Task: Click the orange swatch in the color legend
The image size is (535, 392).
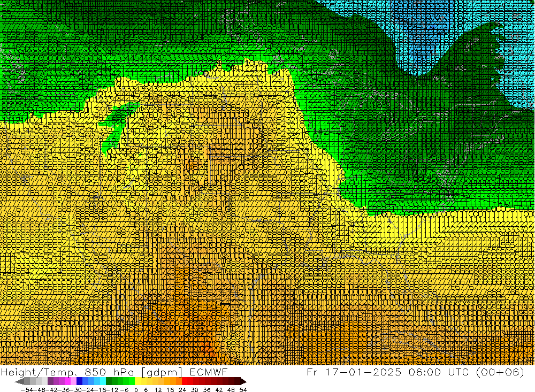Action: [x=173, y=381]
